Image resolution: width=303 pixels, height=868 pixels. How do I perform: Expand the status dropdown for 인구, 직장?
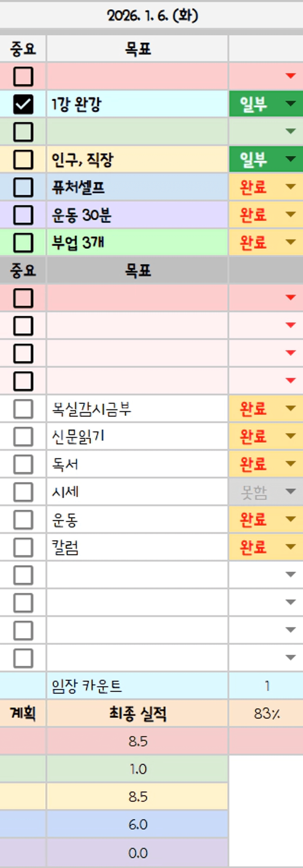point(291,159)
